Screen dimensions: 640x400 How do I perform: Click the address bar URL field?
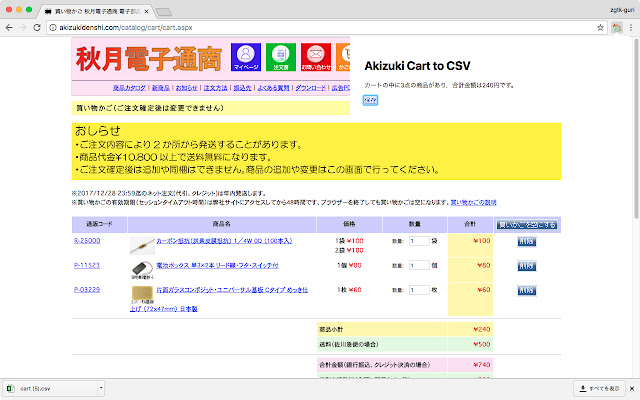[327, 27]
